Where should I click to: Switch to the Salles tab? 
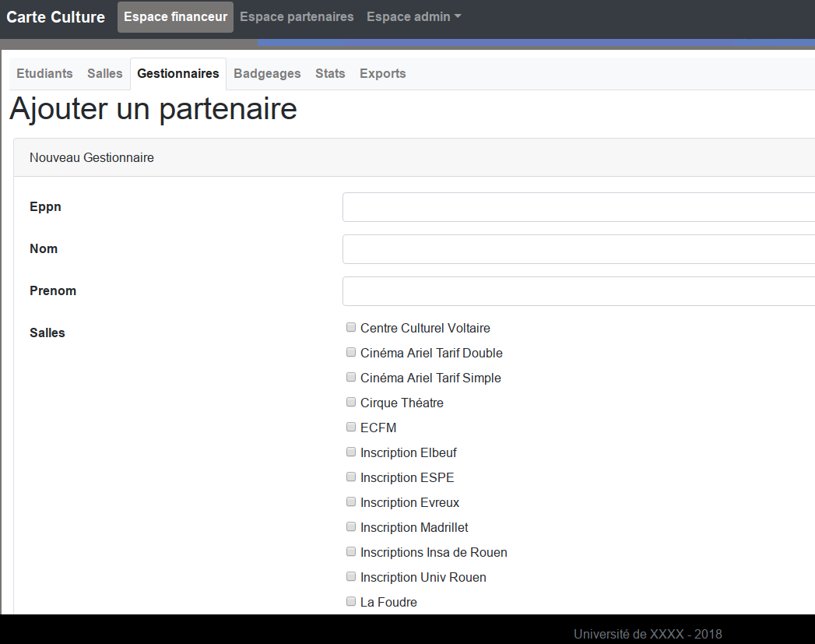105,74
